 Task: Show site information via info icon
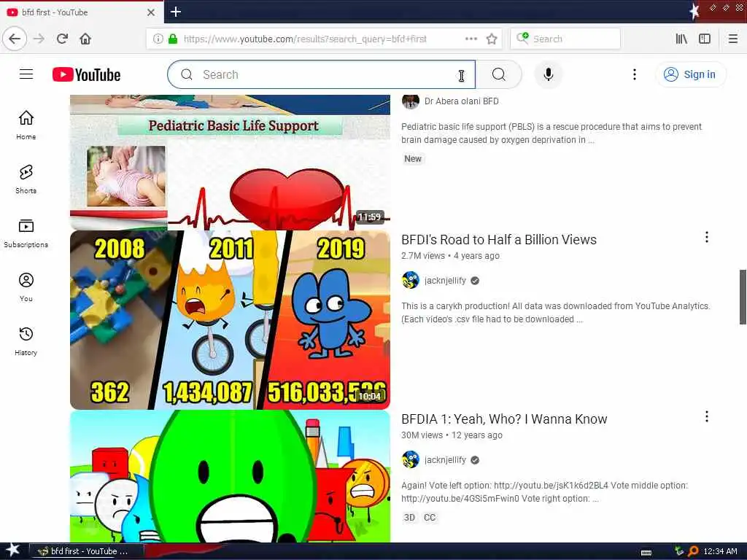click(x=158, y=39)
